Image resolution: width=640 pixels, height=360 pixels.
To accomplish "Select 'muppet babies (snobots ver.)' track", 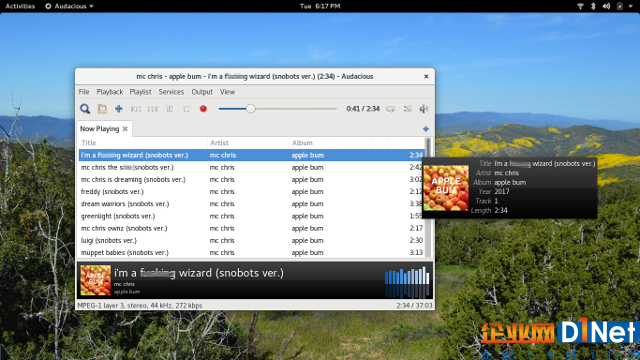I will click(x=251, y=253).
